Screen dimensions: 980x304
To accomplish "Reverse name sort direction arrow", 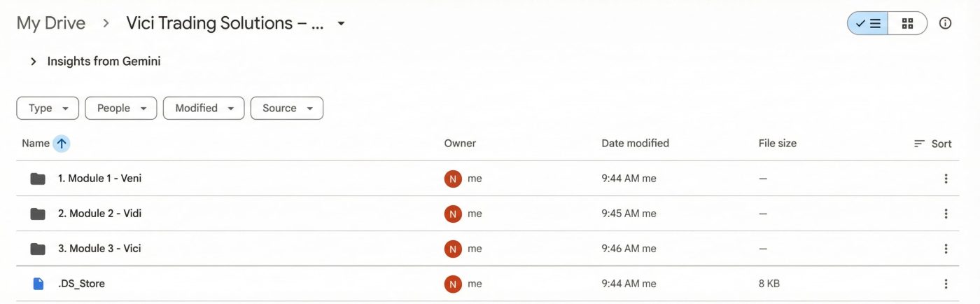I will 62,144.
